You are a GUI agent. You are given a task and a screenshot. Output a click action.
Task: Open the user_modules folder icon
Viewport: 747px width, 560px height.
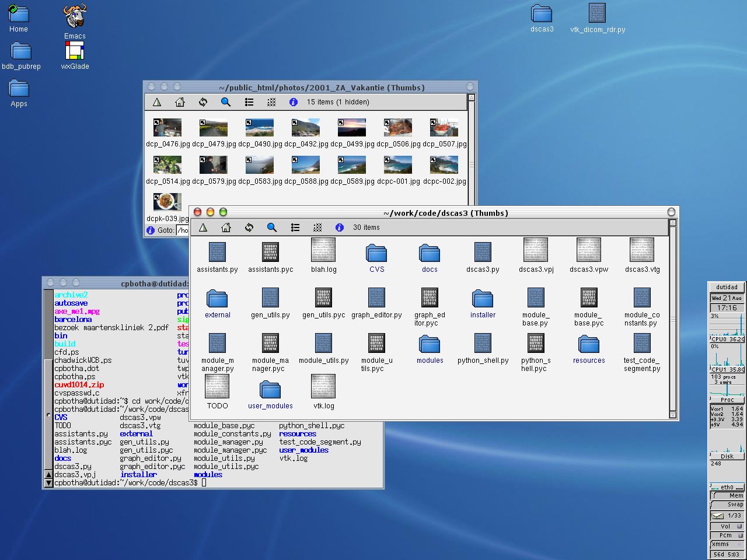click(x=270, y=389)
